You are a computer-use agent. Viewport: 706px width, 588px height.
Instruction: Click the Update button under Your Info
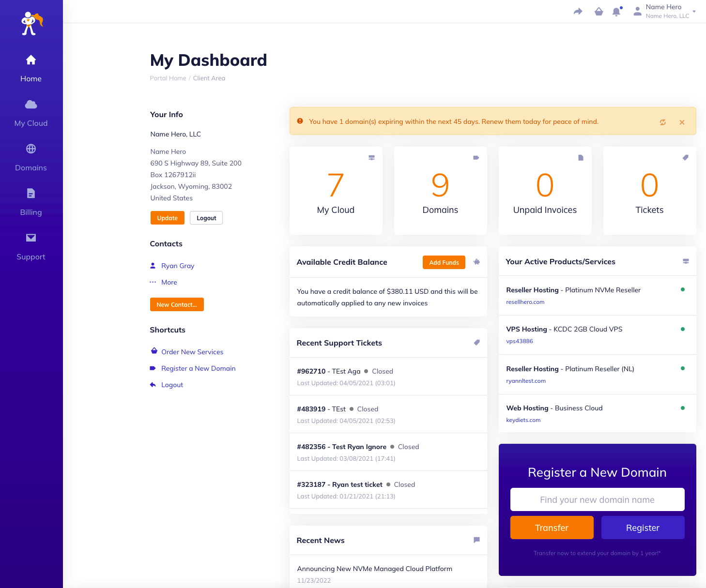pos(168,218)
